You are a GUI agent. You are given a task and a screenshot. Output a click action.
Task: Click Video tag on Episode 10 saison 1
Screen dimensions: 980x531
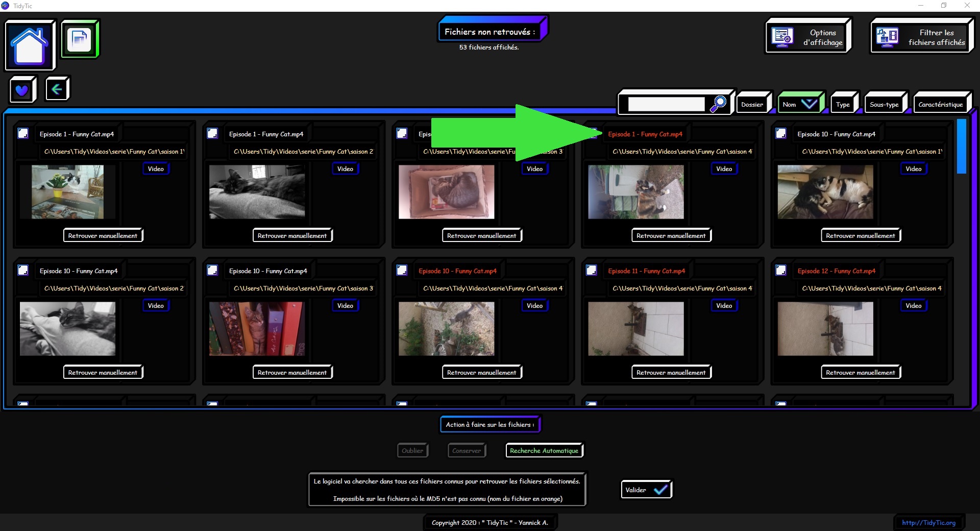coord(914,168)
